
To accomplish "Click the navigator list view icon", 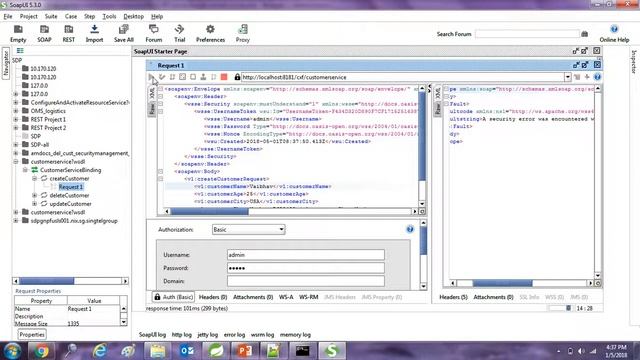I will tap(20, 51).
